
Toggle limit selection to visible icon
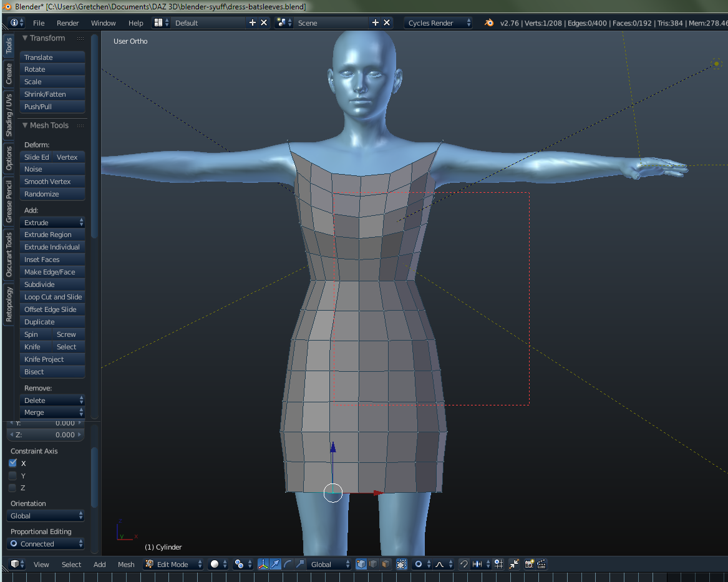coord(402,564)
